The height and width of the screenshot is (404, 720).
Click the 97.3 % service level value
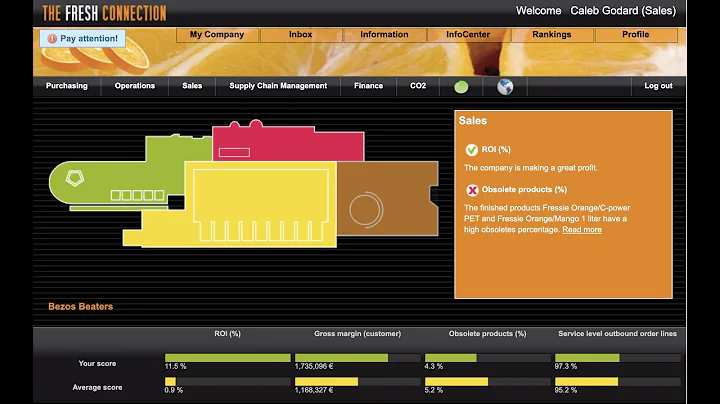tap(566, 366)
